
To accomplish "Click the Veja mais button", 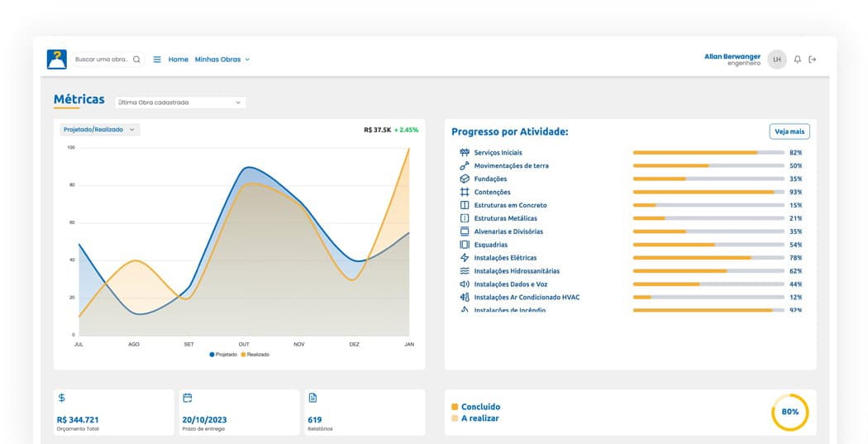I will click(x=789, y=131).
